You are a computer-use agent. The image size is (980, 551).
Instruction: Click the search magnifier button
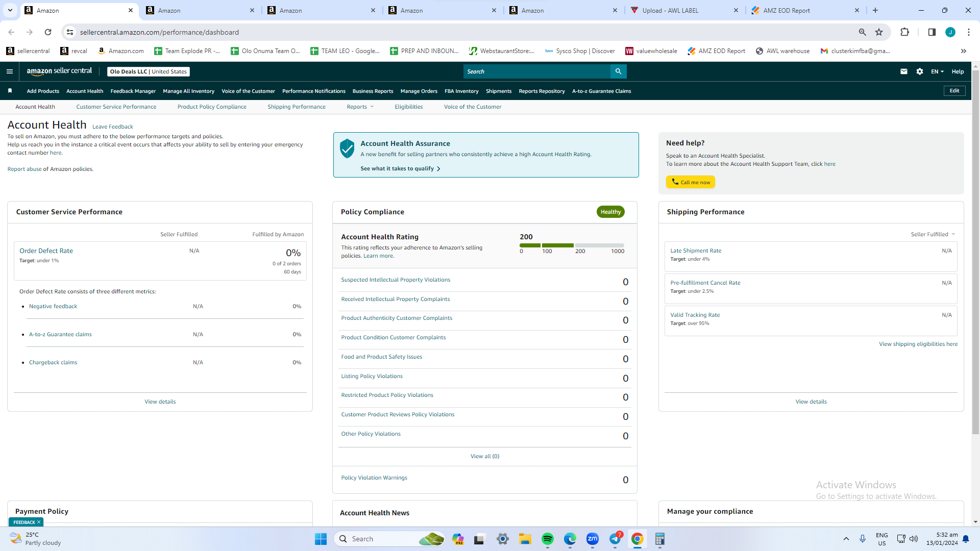(x=618, y=71)
